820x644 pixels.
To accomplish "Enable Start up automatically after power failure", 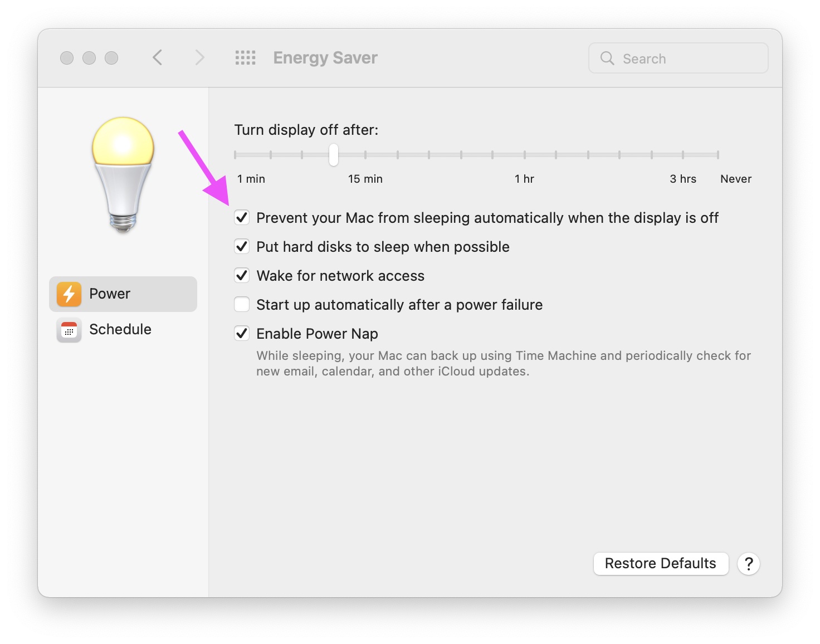I will 242,304.
